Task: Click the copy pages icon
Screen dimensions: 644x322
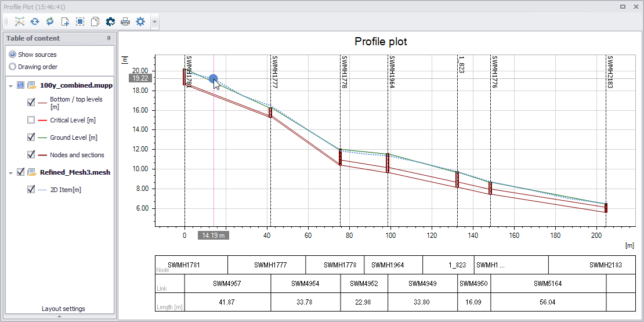Action: point(95,21)
